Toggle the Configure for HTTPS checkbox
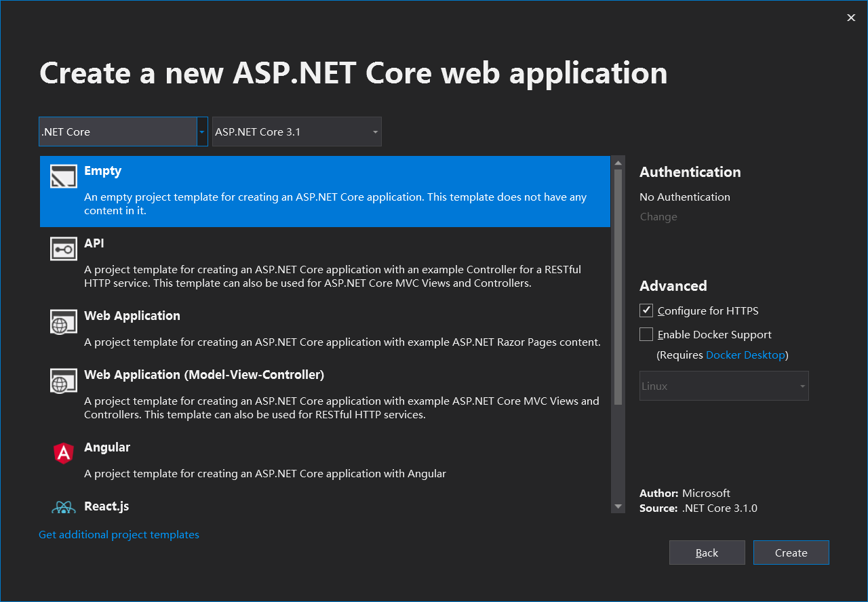This screenshot has width=868, height=602. click(646, 310)
